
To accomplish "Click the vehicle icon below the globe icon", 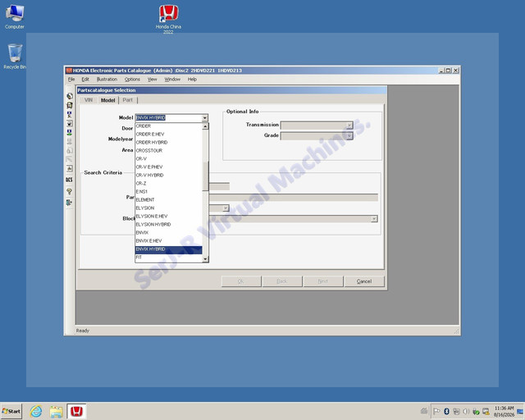I will tap(69, 105).
